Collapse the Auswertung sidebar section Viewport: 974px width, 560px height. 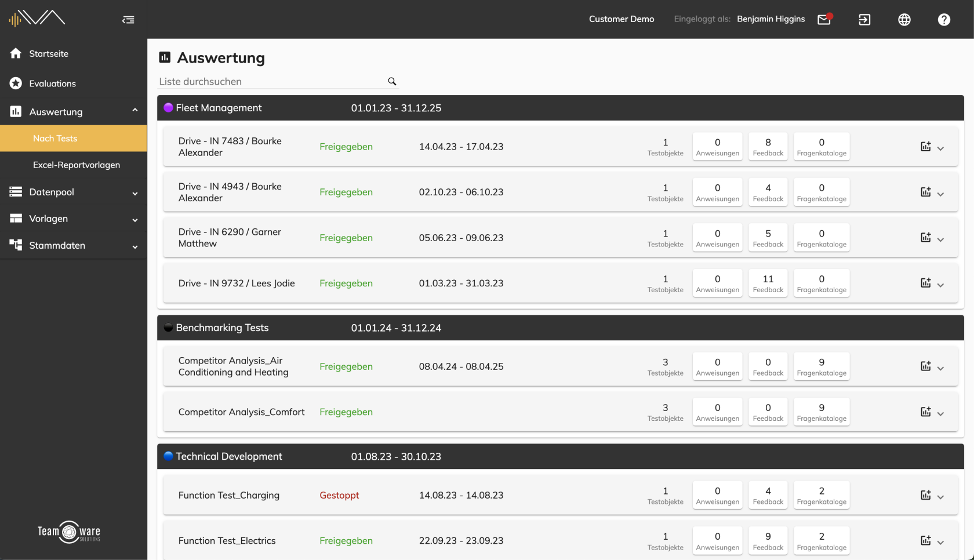135,111
